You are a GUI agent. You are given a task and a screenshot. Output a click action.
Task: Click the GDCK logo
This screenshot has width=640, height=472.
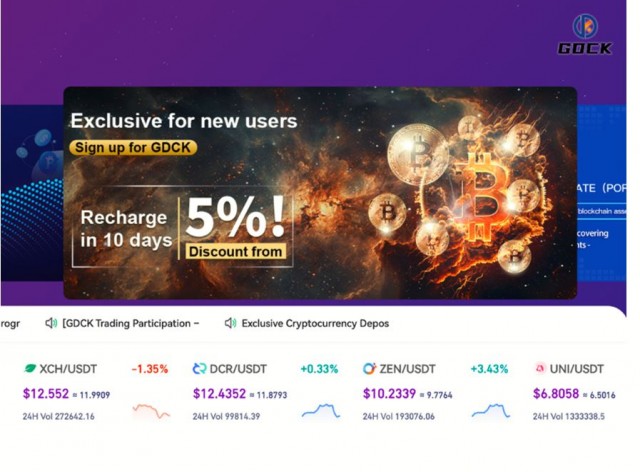(585, 34)
